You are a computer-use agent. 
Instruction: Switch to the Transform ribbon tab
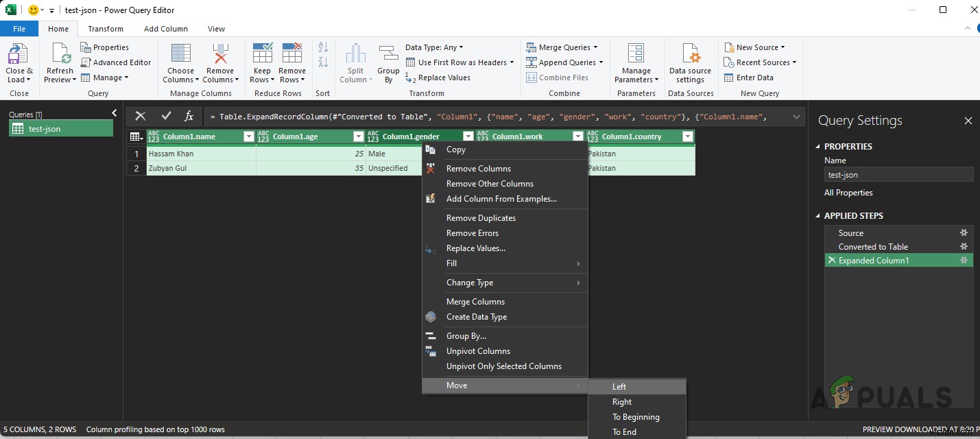coord(106,29)
